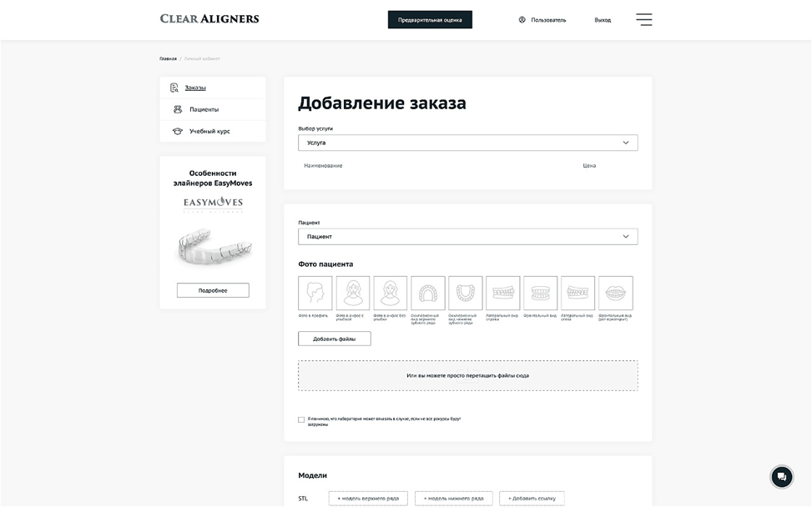Image resolution: width=812 pixels, height=507 pixels.
Task: Click the Личный кабинет breadcrumb
Action: tap(202, 59)
